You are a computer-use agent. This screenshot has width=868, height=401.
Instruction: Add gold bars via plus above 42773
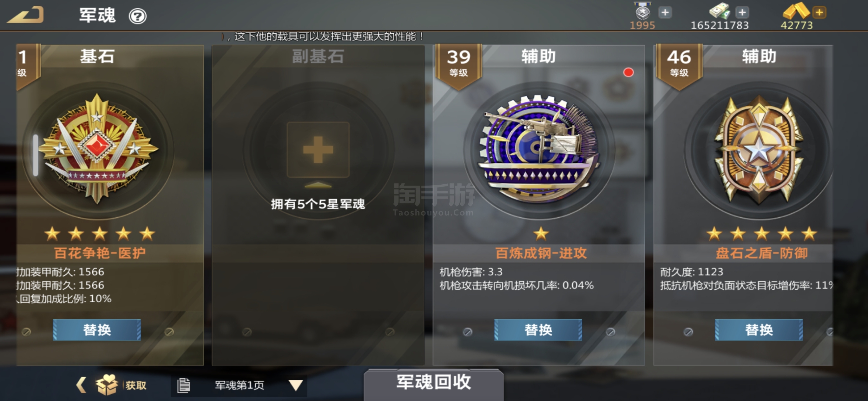pos(819,12)
